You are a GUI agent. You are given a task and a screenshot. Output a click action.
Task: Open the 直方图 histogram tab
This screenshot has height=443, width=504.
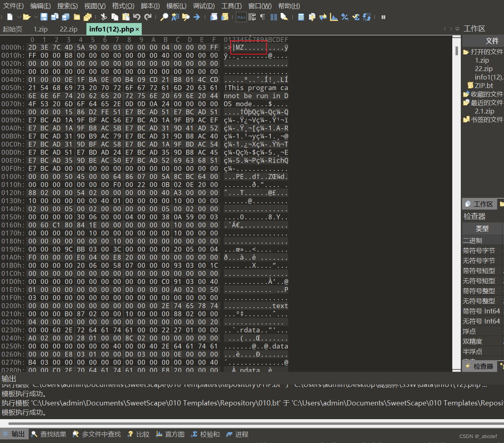pyautogui.click(x=170, y=434)
